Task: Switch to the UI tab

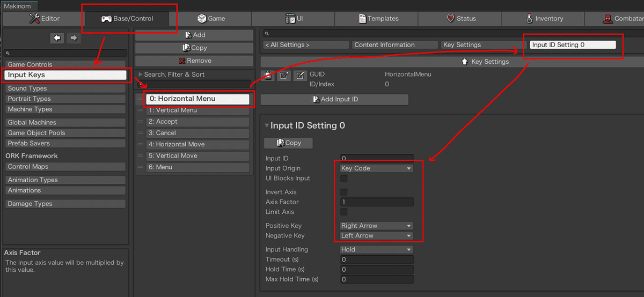Action: pos(294,18)
